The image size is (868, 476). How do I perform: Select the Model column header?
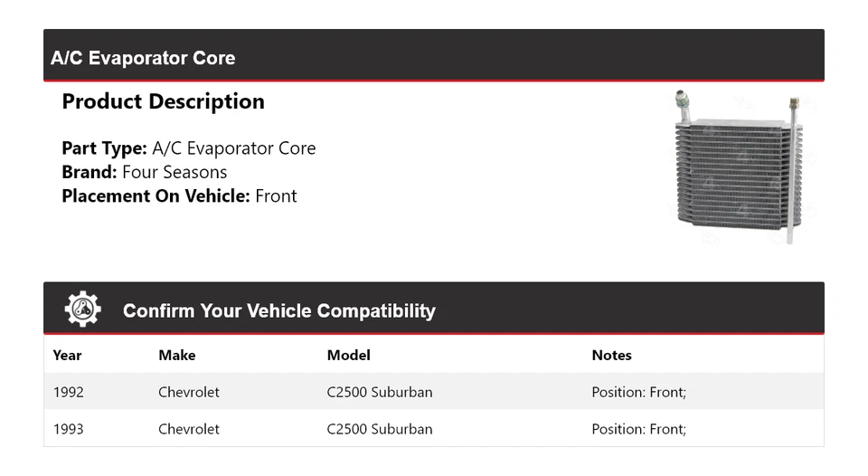click(348, 355)
